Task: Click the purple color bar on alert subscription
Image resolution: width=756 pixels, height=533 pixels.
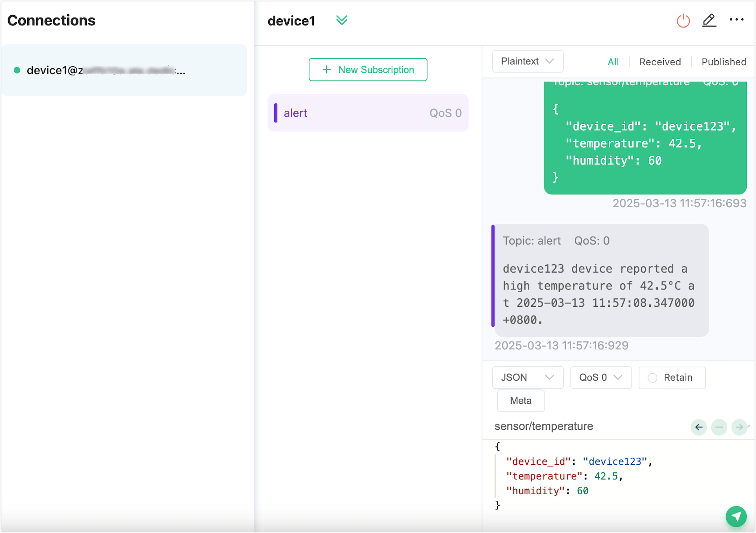Action: [276, 113]
